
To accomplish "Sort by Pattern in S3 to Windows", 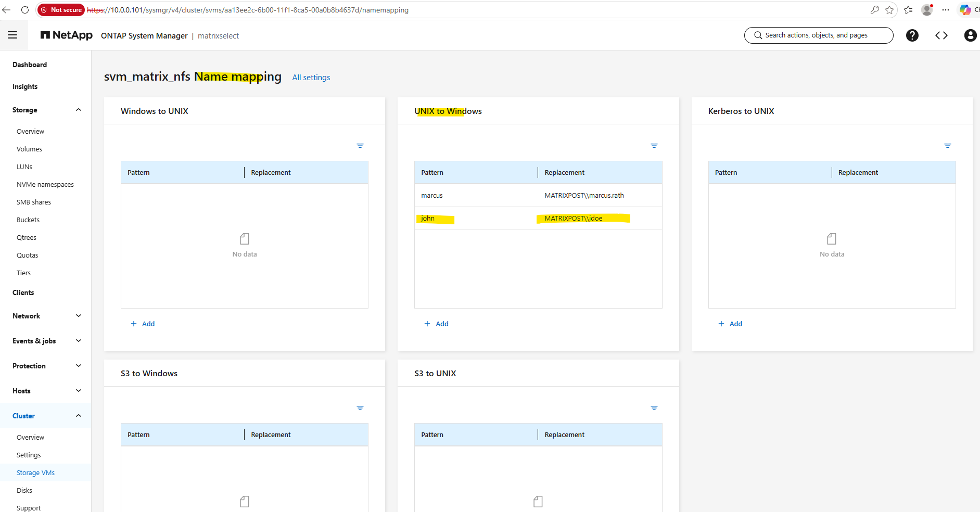I will tap(138, 435).
